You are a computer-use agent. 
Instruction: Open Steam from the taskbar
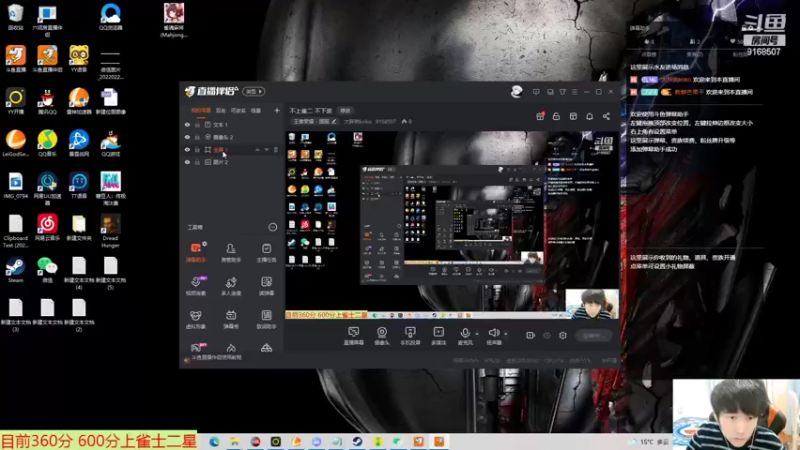[x=357, y=442]
